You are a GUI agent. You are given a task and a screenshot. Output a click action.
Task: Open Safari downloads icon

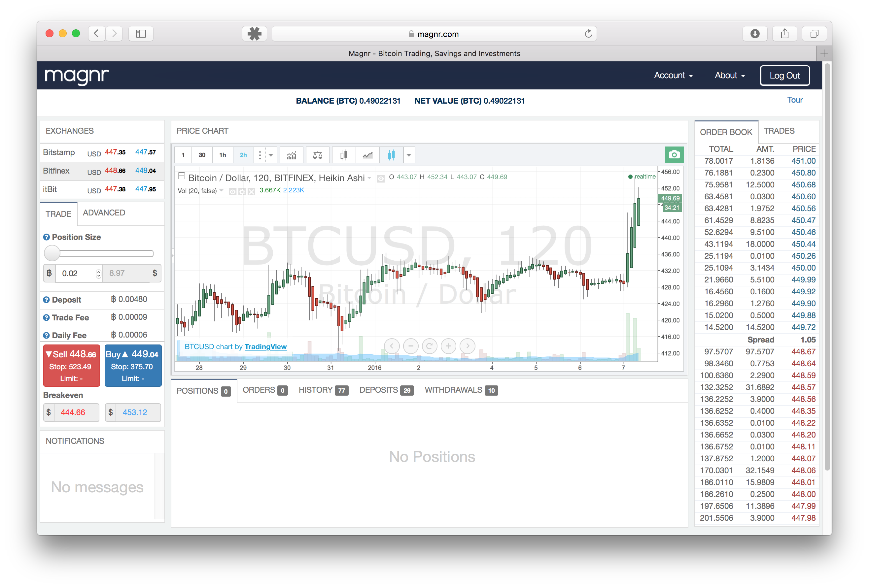[x=755, y=34]
